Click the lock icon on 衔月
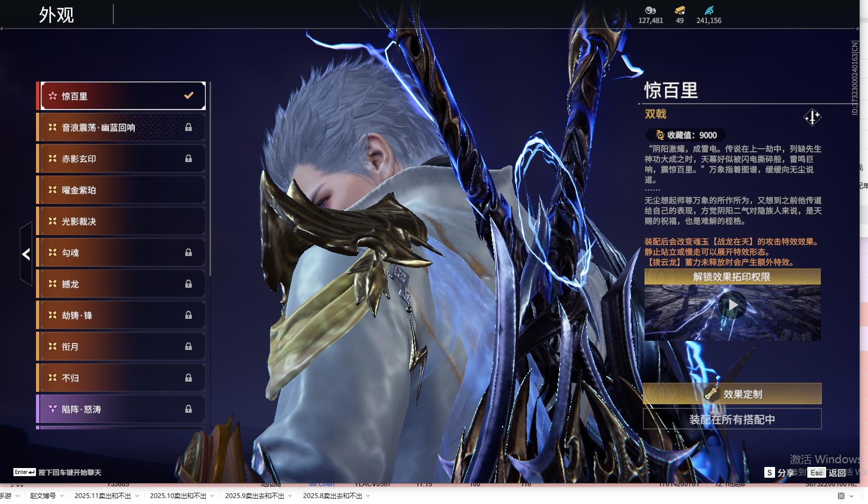This screenshot has height=504, width=868. (x=189, y=347)
